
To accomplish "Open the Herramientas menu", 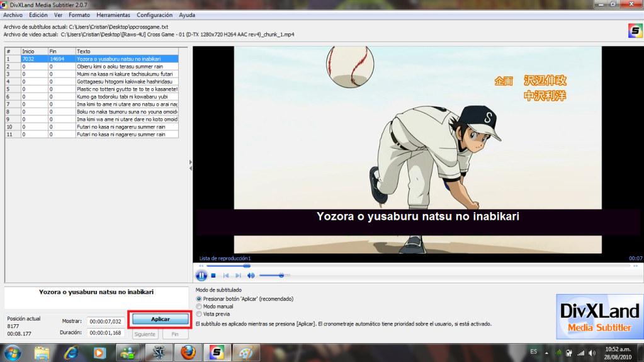I will coord(113,15).
